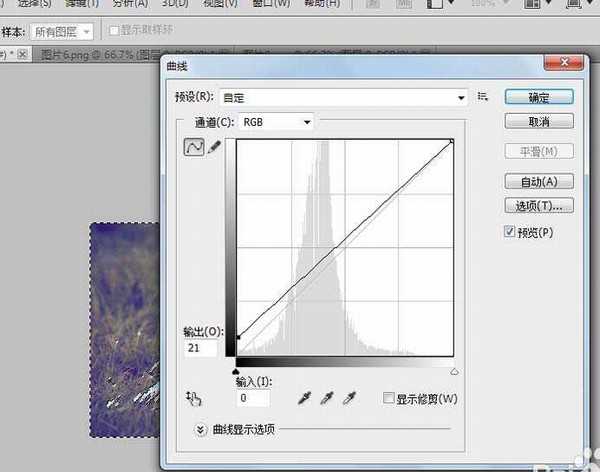
Task: Click the black point input slider
Action: tap(236, 371)
